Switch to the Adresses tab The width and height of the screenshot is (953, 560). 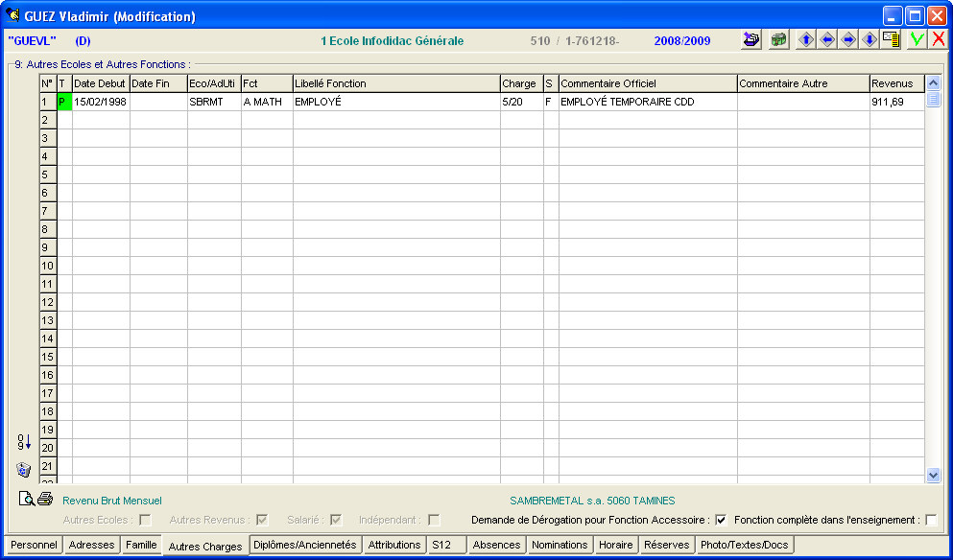click(92, 545)
